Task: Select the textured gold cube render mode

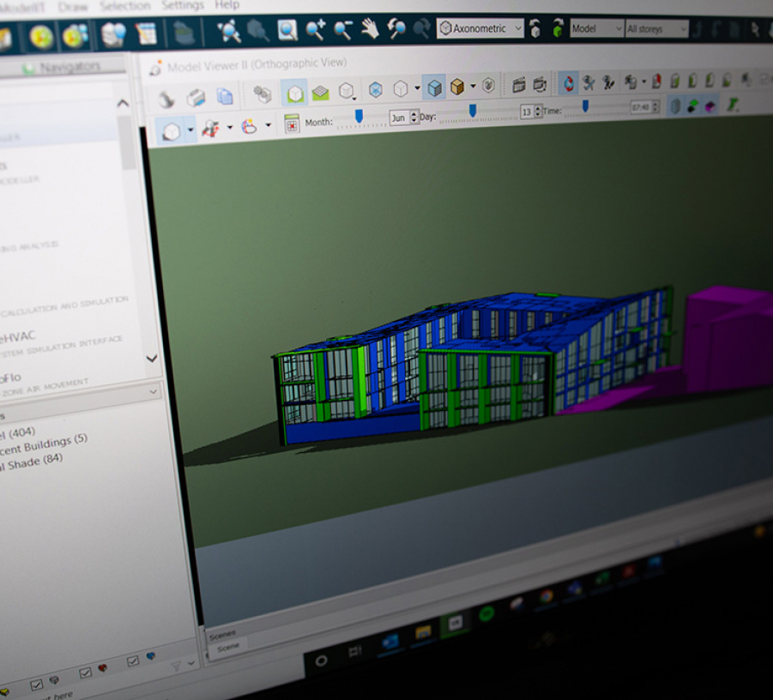Action: pyautogui.click(x=457, y=87)
